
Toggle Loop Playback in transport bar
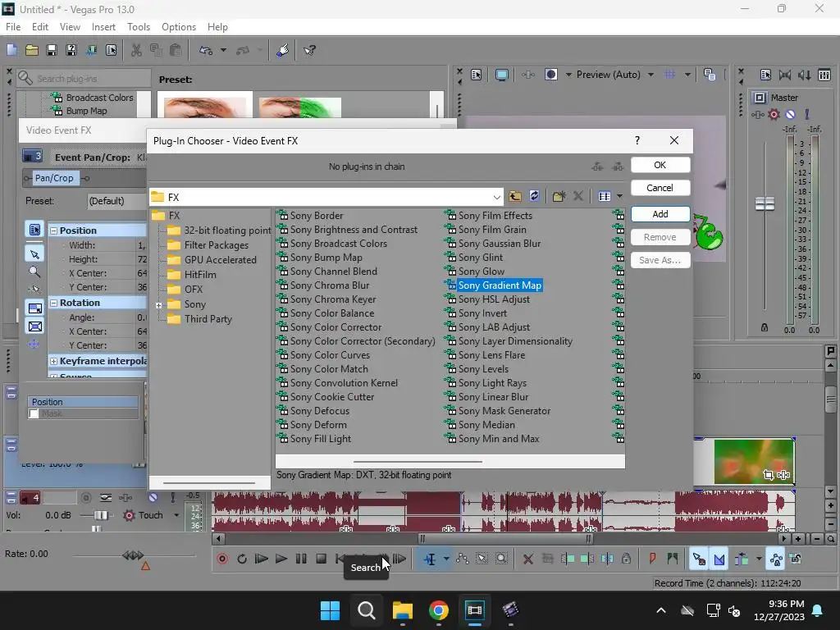point(242,559)
